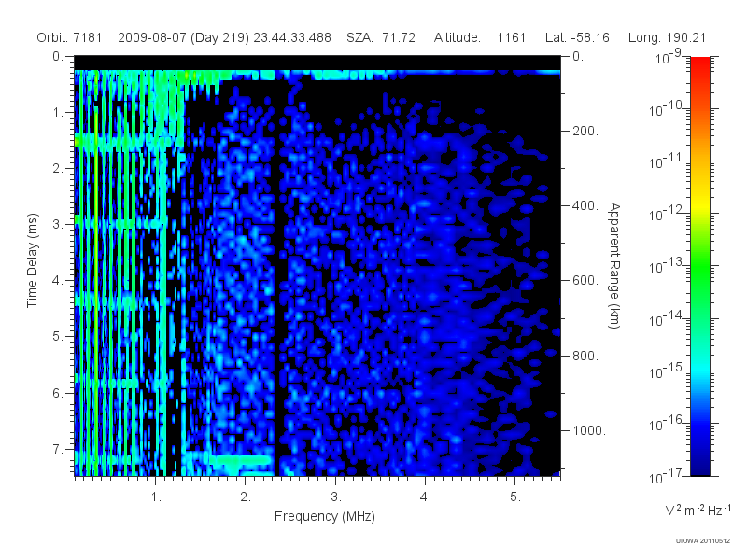
Task: Click the 10⁻⁹ colorbar scale label
Action: coord(669,57)
